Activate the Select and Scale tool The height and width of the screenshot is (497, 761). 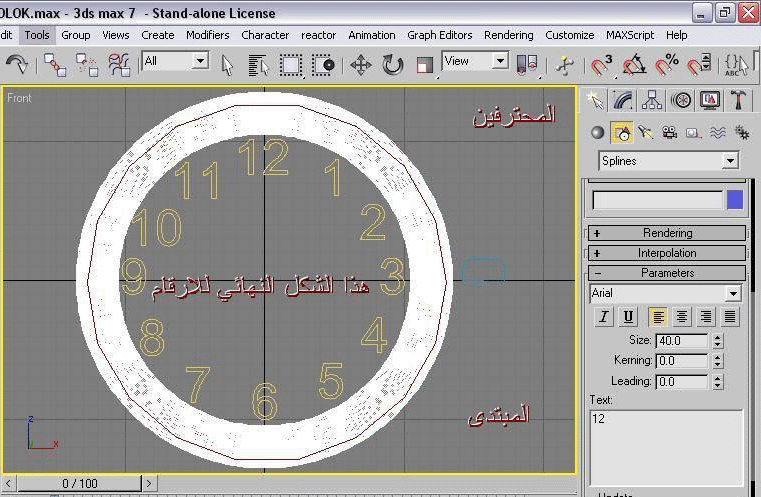coord(425,65)
